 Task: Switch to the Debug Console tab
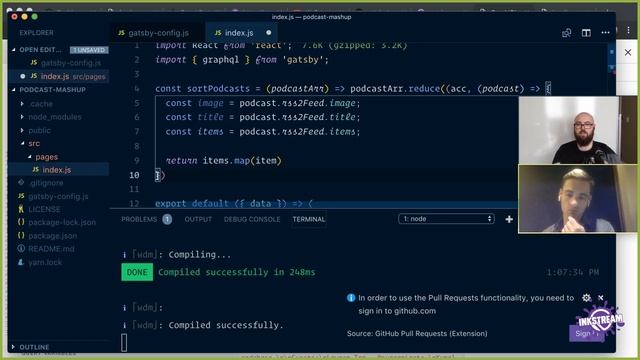[252, 220]
